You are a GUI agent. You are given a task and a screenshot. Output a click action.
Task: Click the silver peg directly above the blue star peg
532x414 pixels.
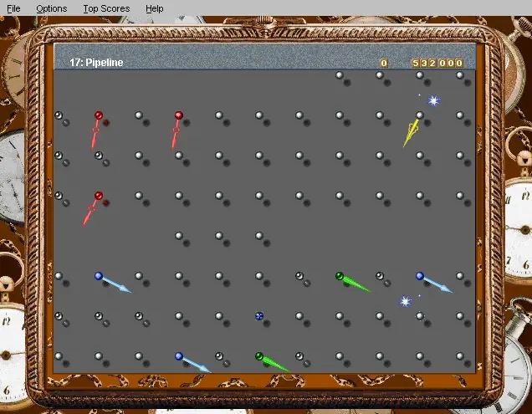(259, 276)
